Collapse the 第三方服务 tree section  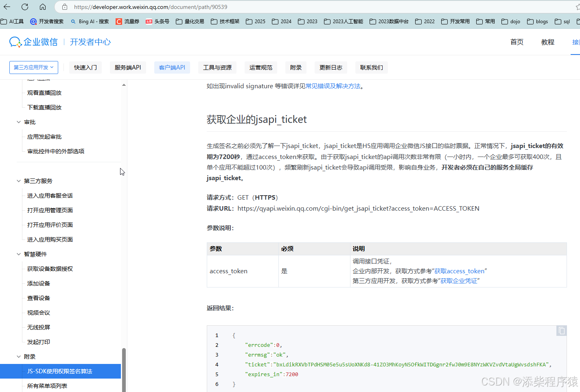pos(19,181)
